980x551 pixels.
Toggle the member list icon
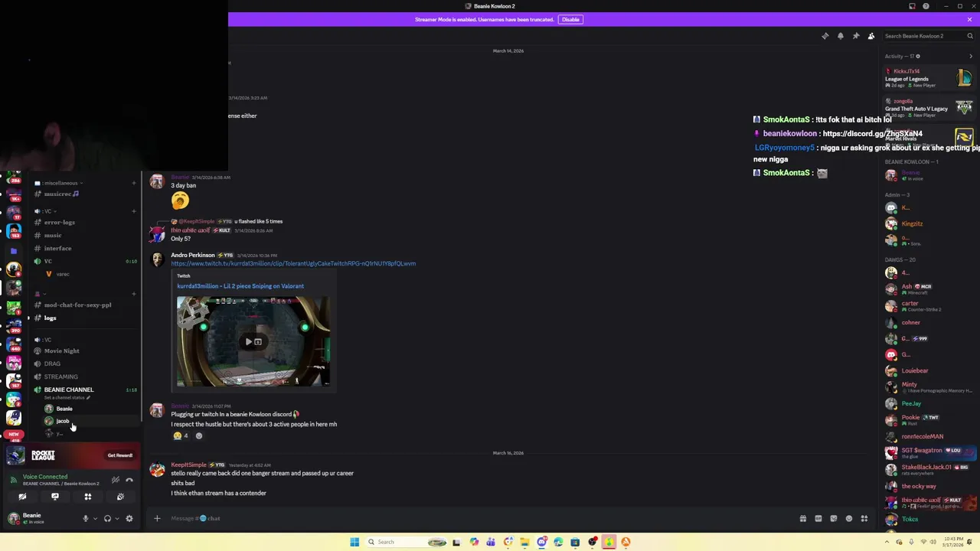click(x=871, y=36)
